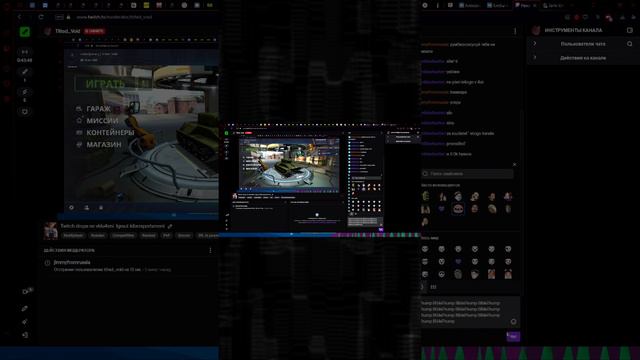This screenshot has height=360, width=640.
Task: Pick the purple heart emote in the channel emotes
Action: [x=441, y=209]
